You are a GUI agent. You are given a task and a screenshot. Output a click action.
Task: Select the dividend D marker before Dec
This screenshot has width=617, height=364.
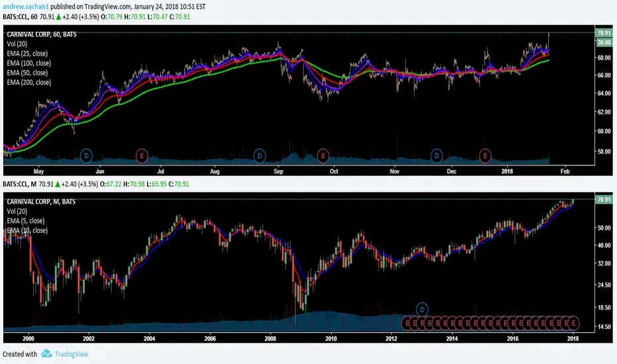coord(436,156)
